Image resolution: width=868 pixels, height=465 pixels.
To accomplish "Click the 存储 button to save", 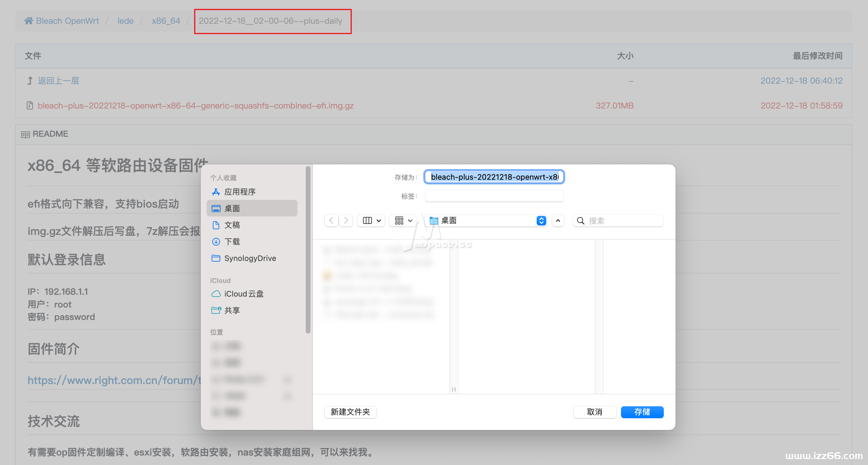I will (x=642, y=412).
